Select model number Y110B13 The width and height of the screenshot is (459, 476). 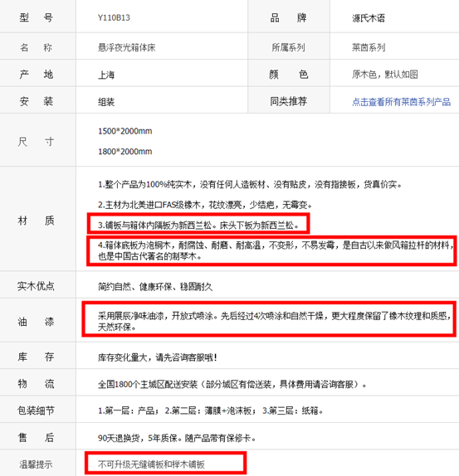click(x=114, y=18)
